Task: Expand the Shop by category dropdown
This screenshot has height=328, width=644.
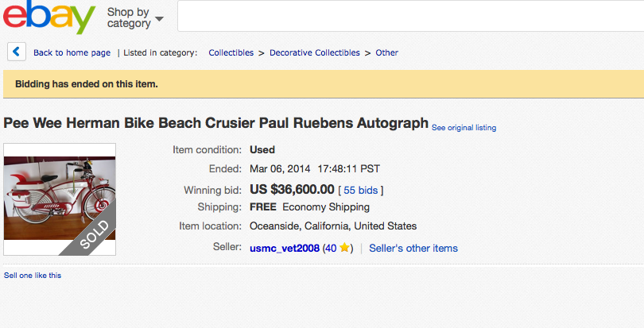Action: point(135,17)
